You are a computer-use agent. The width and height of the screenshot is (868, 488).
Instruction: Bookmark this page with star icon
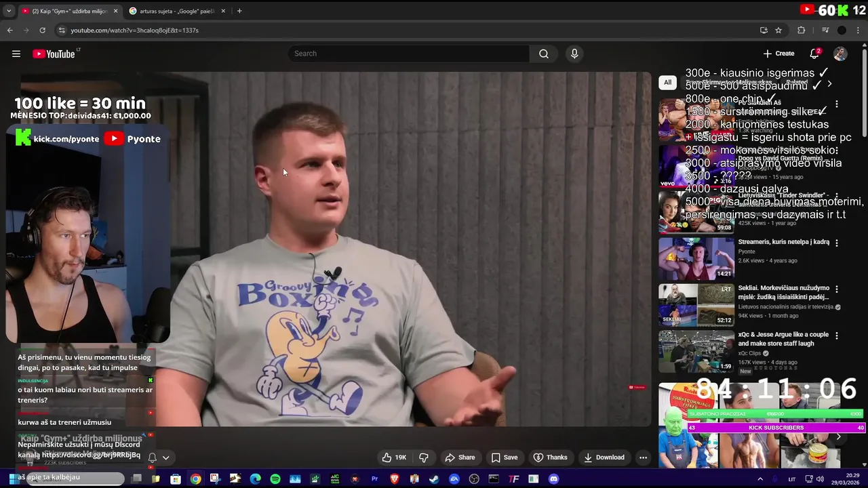point(778,30)
